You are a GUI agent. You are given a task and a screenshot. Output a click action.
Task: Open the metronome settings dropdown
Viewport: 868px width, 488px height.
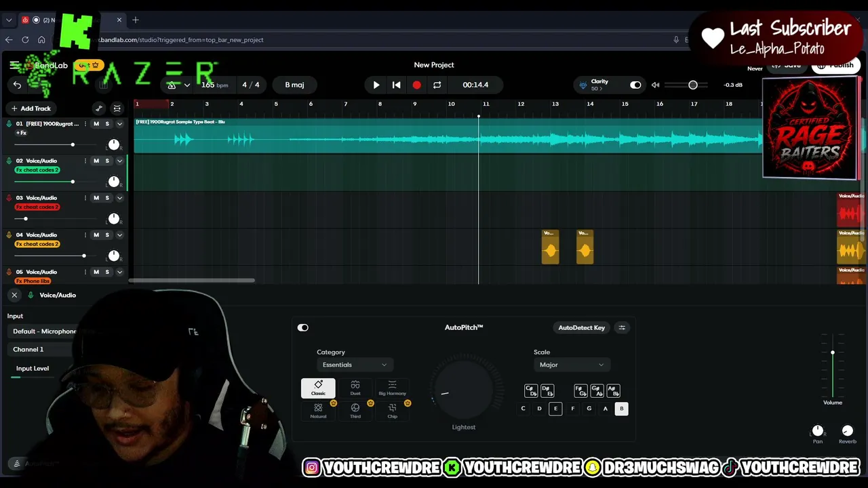[x=187, y=85]
